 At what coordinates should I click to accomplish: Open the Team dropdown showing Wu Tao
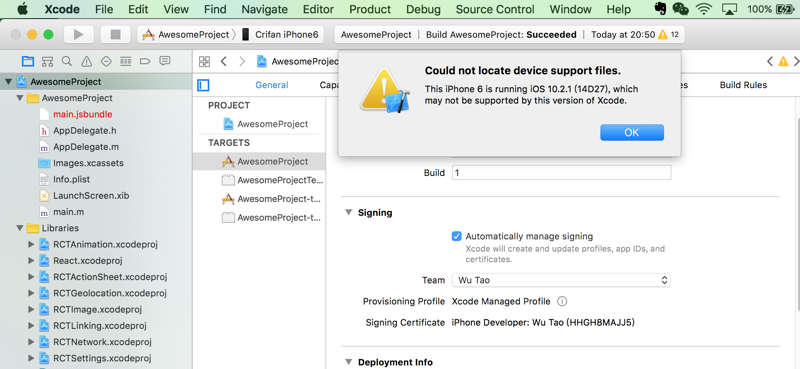561,280
